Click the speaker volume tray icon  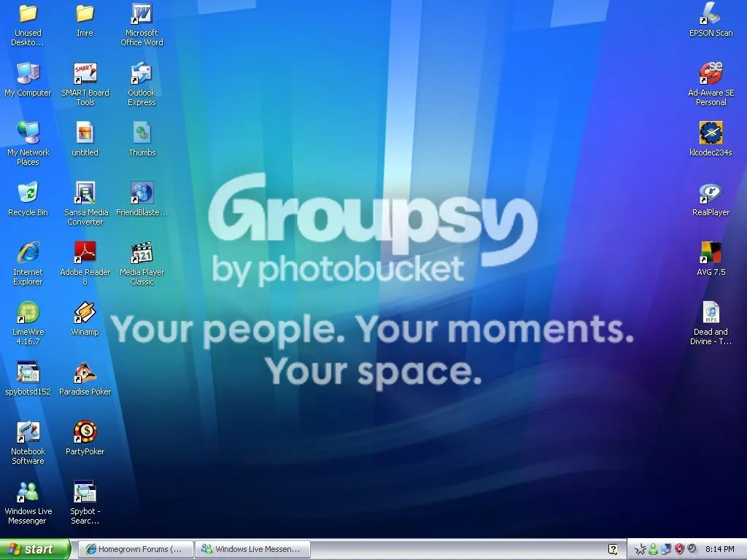[x=692, y=549]
